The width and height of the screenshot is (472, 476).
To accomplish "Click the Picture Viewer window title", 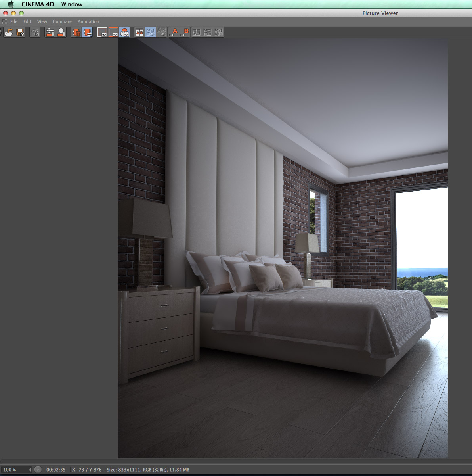I will [380, 13].
